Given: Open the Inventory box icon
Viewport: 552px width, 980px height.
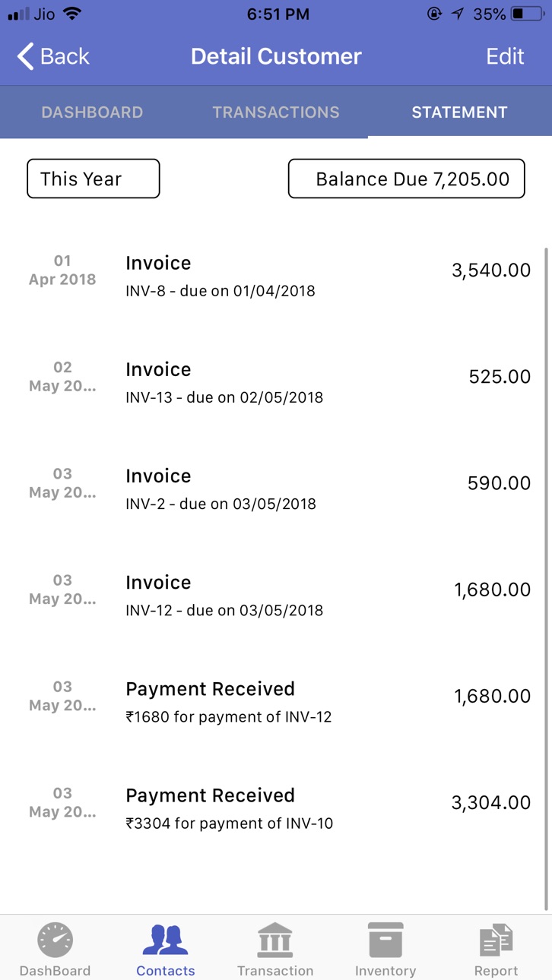Looking at the screenshot, I should pos(385,940).
